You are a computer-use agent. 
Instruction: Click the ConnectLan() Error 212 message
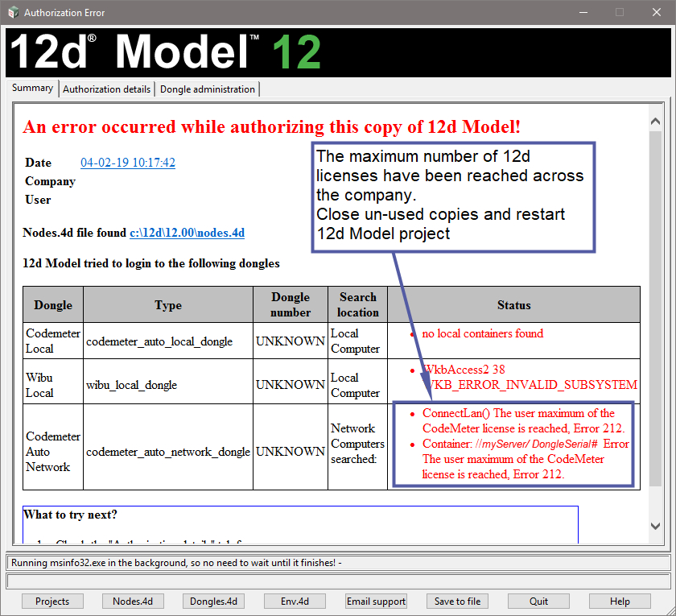click(523, 420)
